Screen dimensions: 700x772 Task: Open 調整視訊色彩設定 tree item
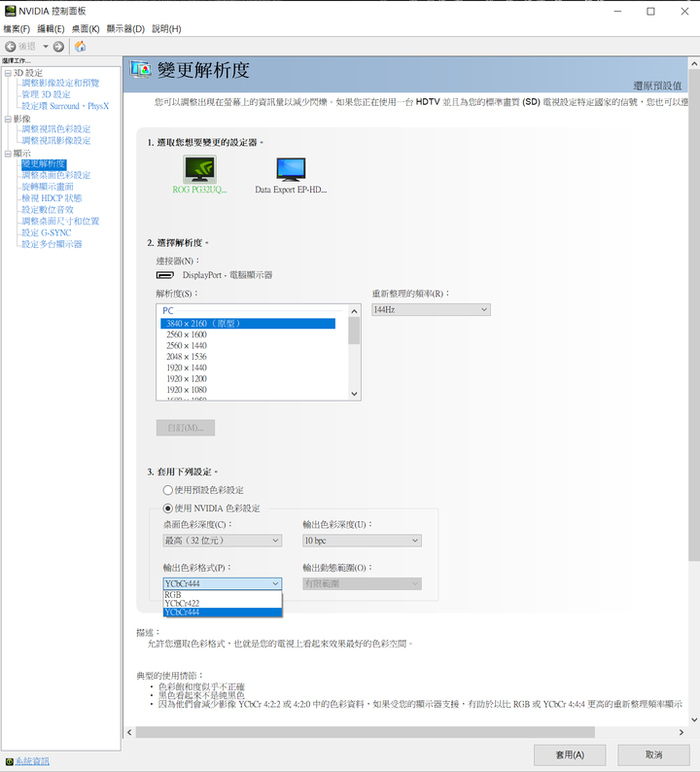pos(56,129)
